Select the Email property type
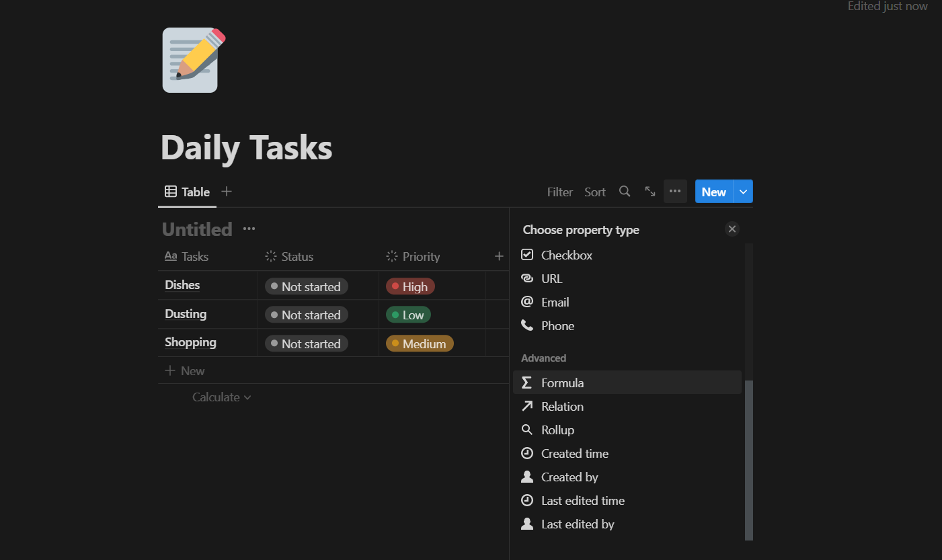Screen dimensions: 942x560 click(x=555, y=302)
